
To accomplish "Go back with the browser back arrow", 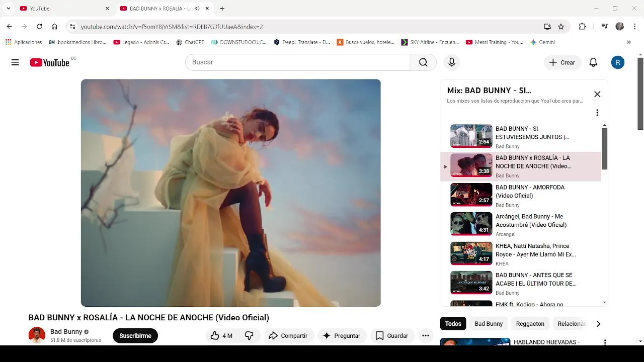I will click(9, 27).
